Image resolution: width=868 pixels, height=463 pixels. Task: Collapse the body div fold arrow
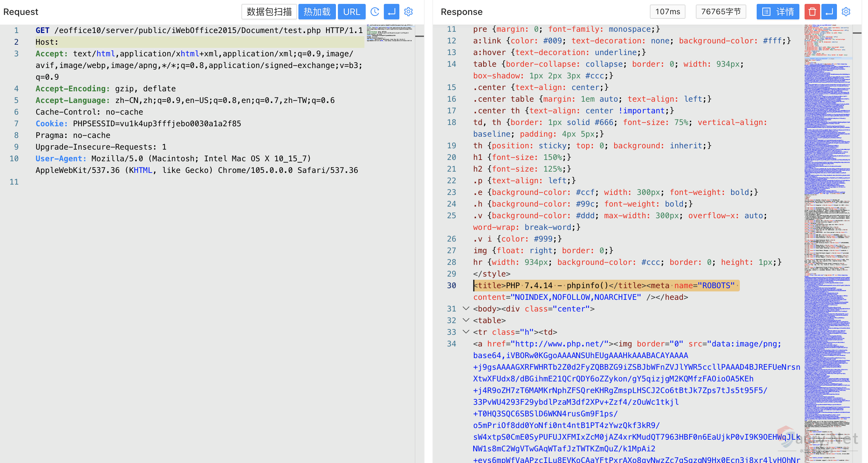click(x=466, y=309)
